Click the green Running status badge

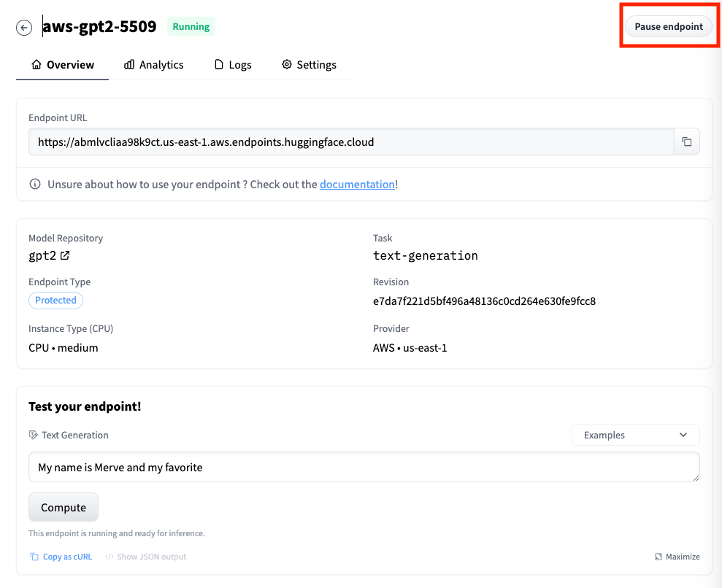coord(191,27)
